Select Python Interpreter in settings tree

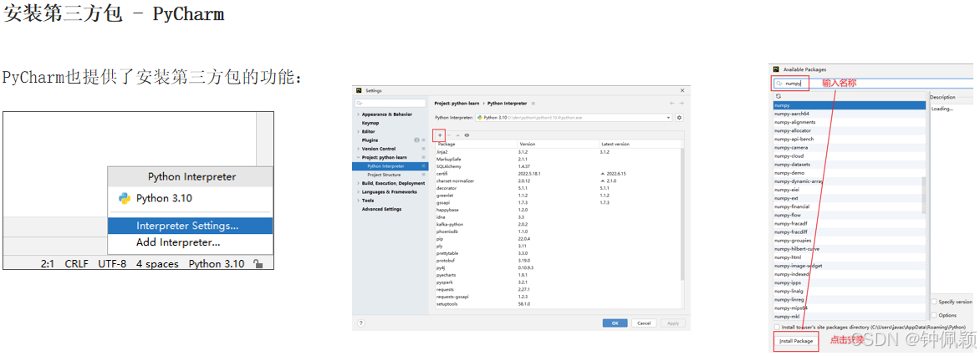point(390,166)
